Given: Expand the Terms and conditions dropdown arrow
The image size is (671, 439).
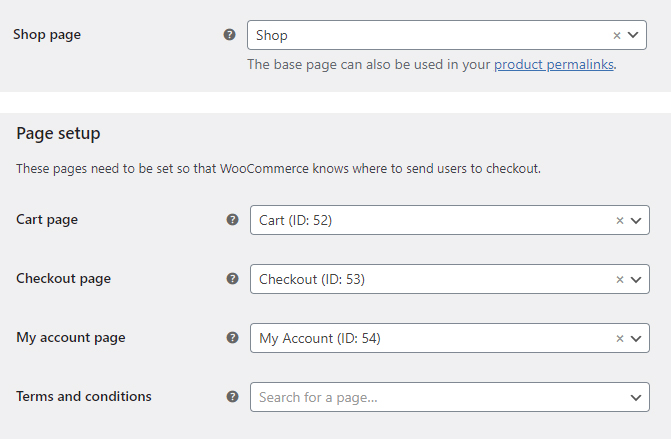Looking at the screenshot, I should pyautogui.click(x=636, y=398).
